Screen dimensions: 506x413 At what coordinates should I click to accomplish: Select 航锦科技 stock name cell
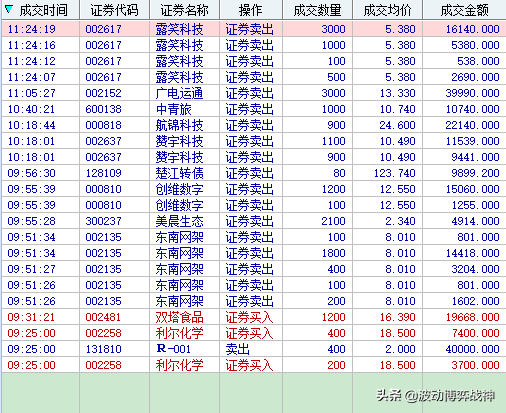tap(179, 125)
